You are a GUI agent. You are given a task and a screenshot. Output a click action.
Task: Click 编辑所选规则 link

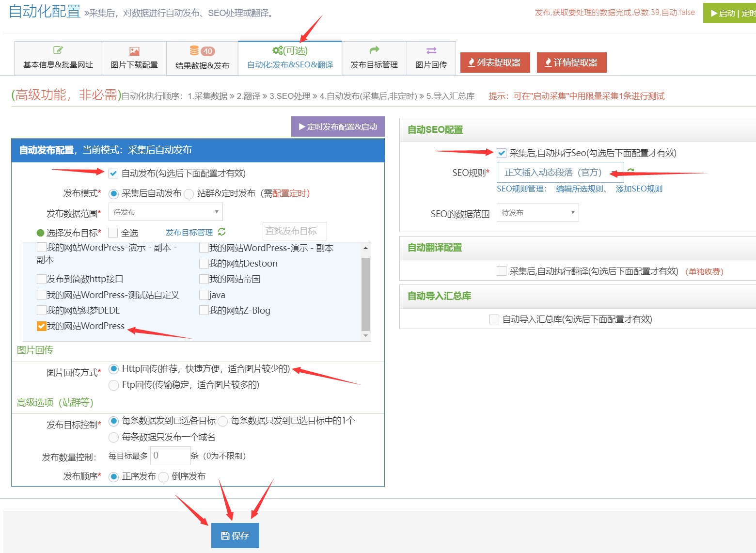click(580, 189)
